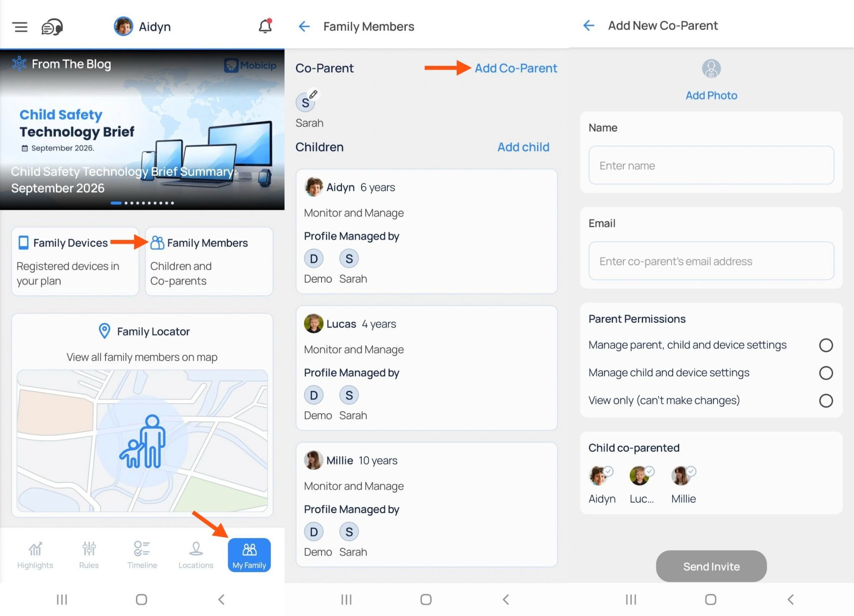This screenshot has height=616, width=854.
Task: Tap the Family Devices phone icon
Action: pyautogui.click(x=24, y=243)
